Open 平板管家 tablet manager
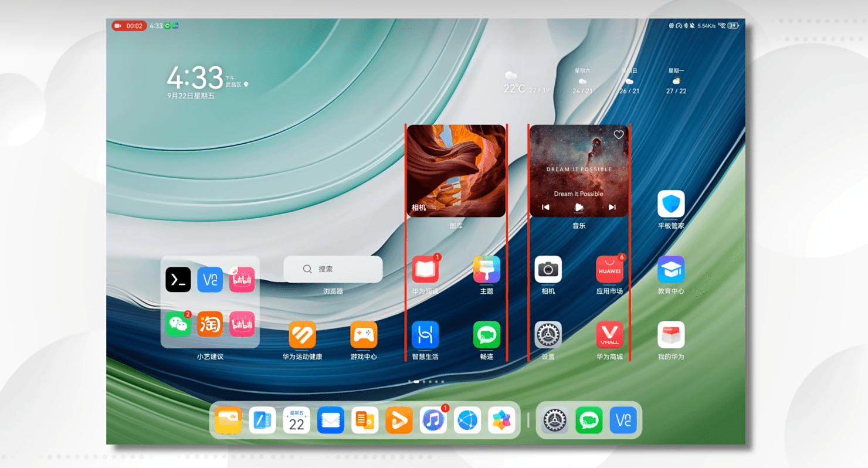Image resolution: width=868 pixels, height=468 pixels. point(671,204)
